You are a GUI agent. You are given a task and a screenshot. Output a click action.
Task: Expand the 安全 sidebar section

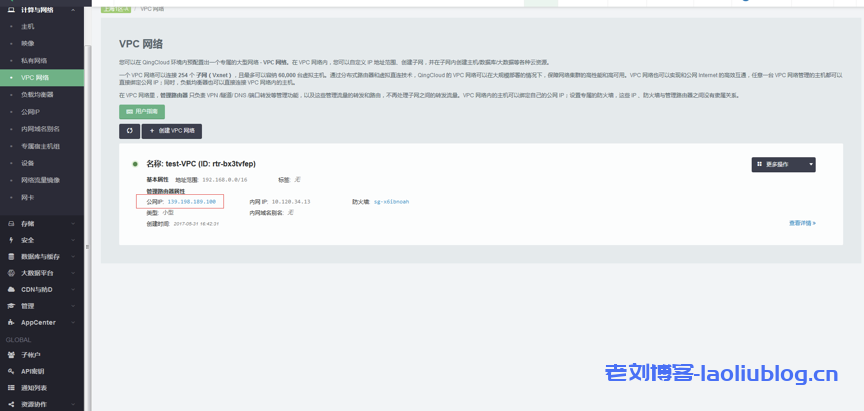(28, 240)
